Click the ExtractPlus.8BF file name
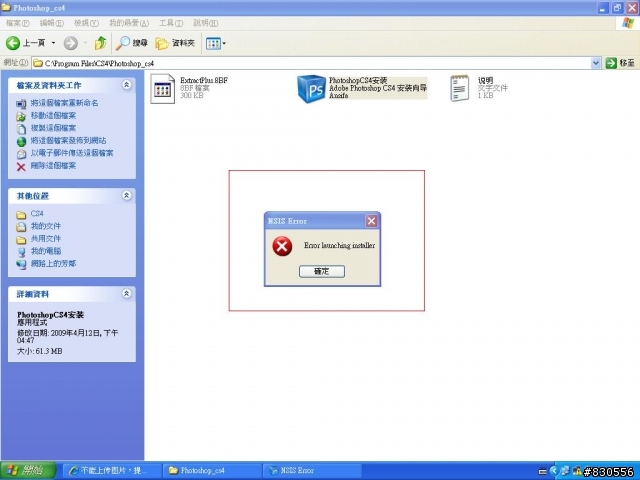640x480 pixels. coord(204,80)
